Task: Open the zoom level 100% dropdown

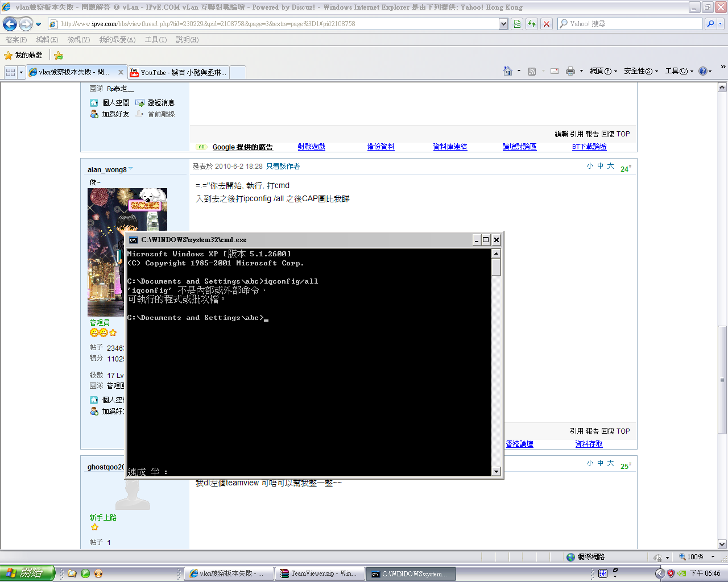Action: pos(713,557)
